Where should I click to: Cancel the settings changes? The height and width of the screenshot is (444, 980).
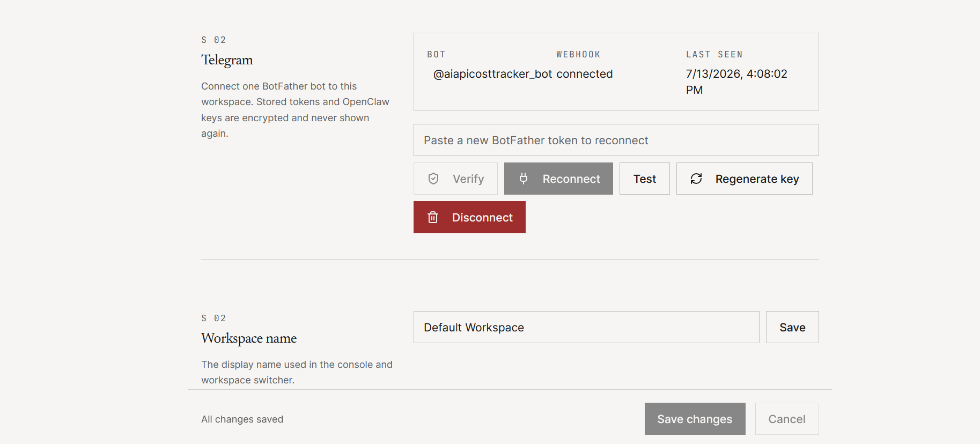click(x=787, y=419)
